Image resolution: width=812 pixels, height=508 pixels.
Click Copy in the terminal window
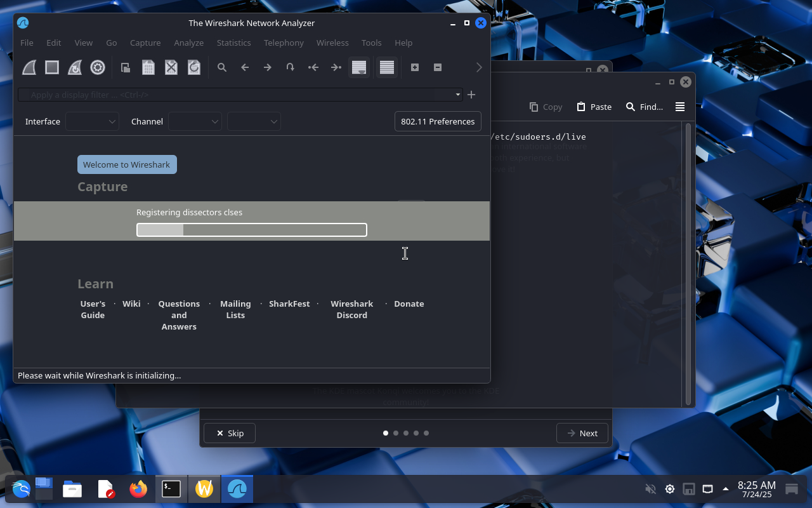[x=546, y=107]
